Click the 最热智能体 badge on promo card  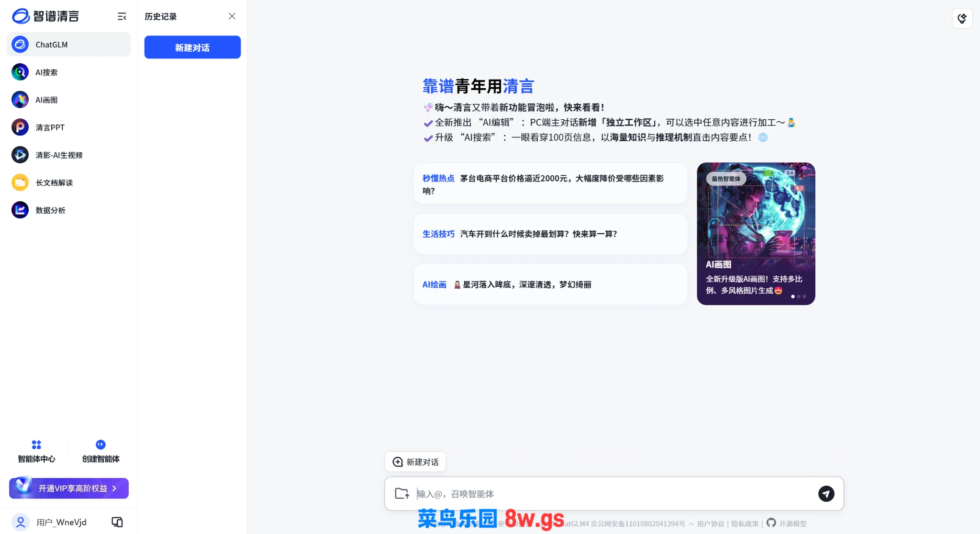coord(726,179)
